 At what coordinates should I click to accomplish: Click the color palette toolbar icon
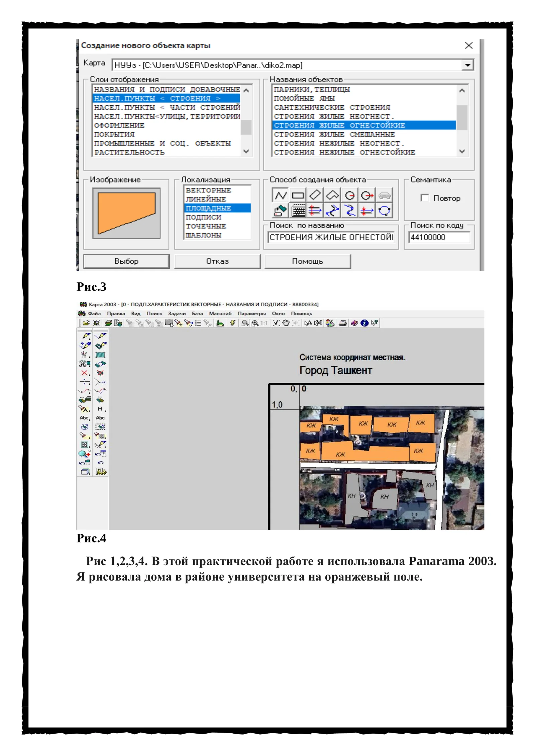(330, 323)
